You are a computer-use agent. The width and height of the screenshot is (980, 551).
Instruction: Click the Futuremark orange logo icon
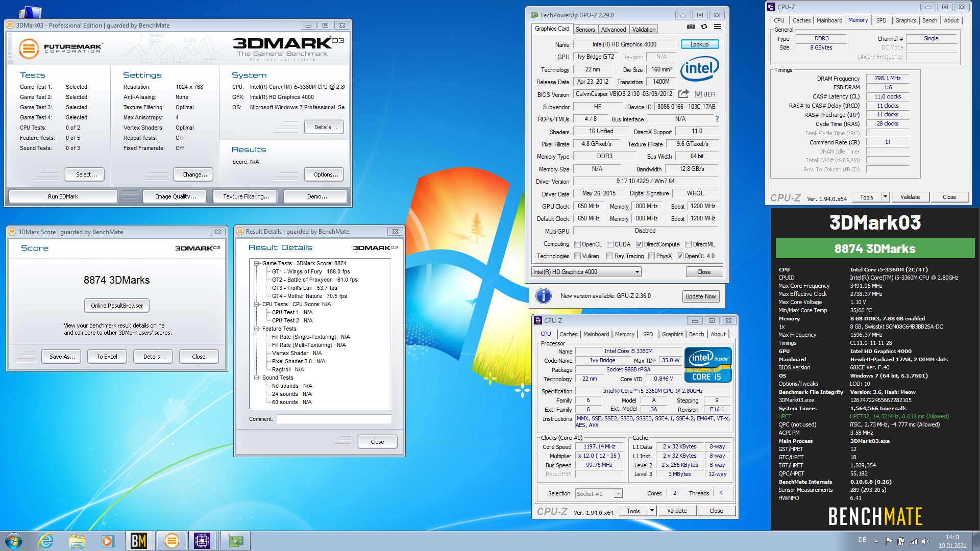[29, 49]
